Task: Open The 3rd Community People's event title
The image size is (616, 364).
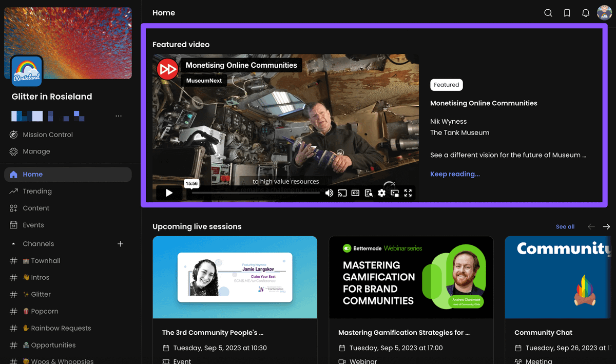Action: tap(213, 333)
